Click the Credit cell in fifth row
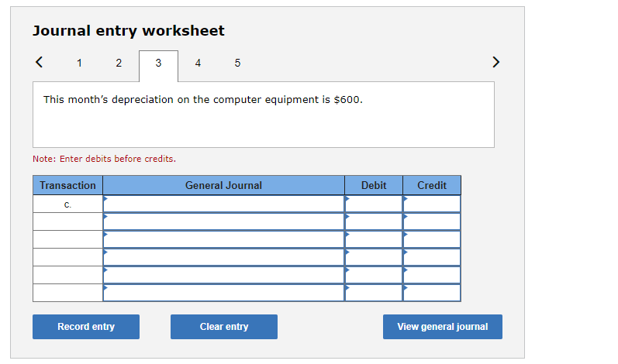Screen dimensions: 618x364 pos(432,275)
